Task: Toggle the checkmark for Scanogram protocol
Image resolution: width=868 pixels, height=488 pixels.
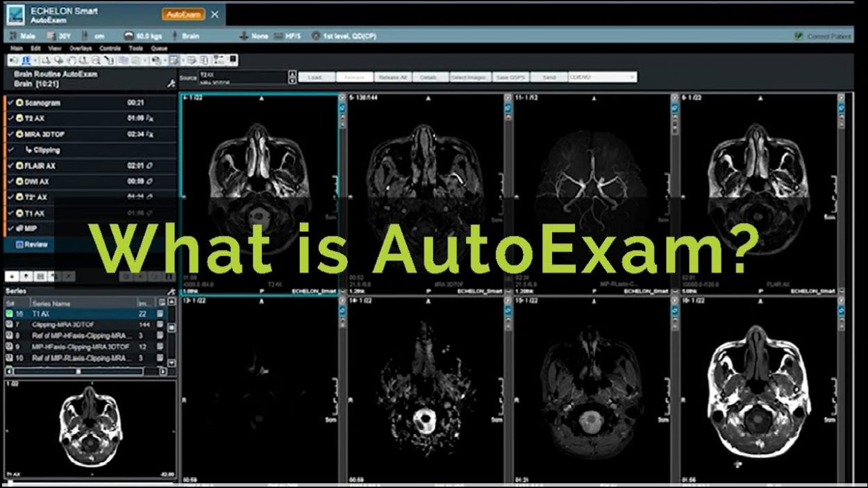Action: pos(10,103)
